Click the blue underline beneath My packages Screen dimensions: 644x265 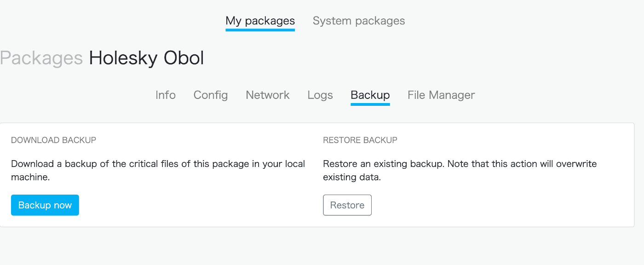(260, 30)
